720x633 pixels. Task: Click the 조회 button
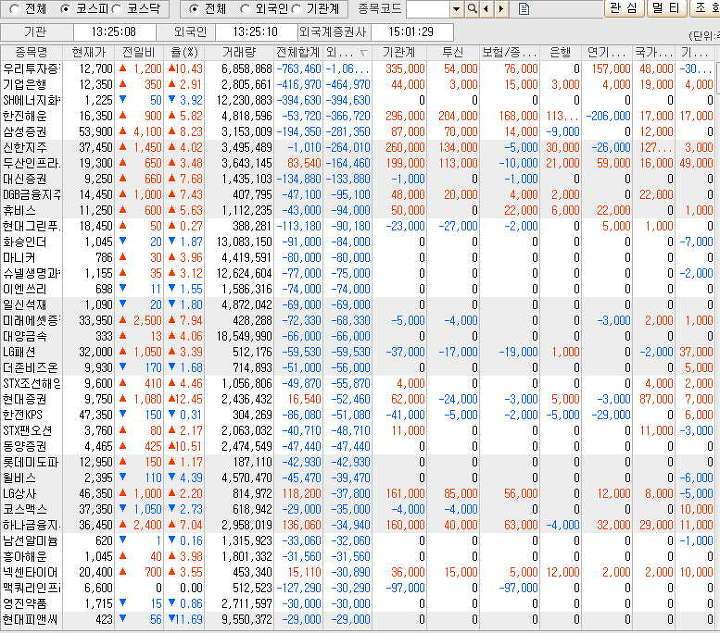click(705, 8)
